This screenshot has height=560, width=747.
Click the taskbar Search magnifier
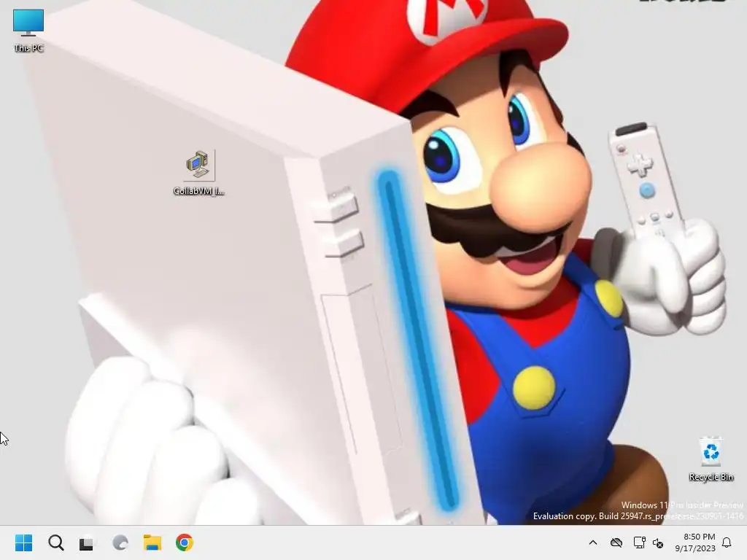coord(56,542)
